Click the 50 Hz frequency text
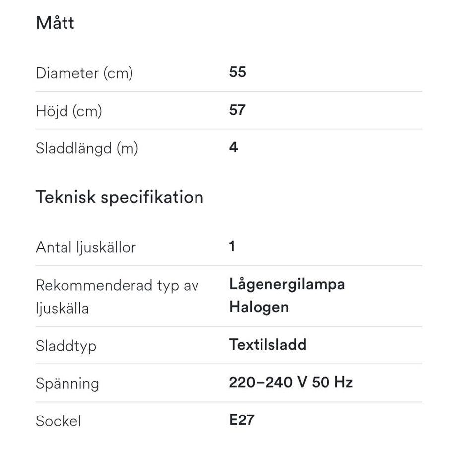 point(332,382)
